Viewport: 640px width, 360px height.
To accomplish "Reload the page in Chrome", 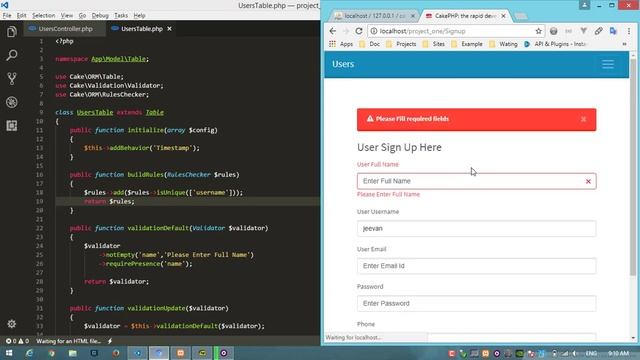I will (359, 31).
